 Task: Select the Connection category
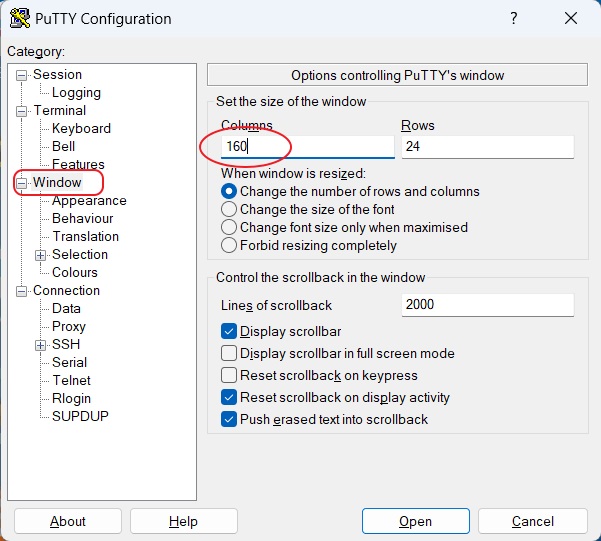pyautogui.click(x=66, y=291)
